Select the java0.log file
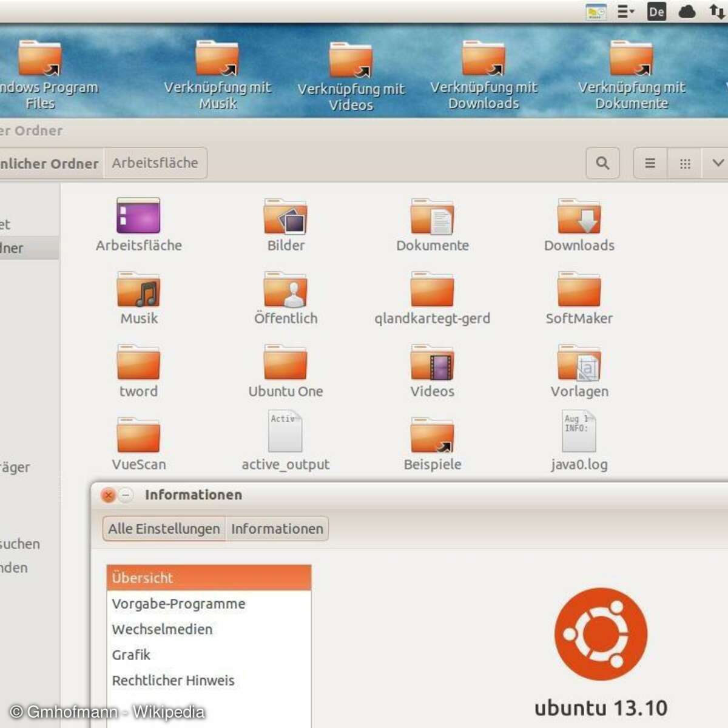728x728 pixels. [579, 433]
